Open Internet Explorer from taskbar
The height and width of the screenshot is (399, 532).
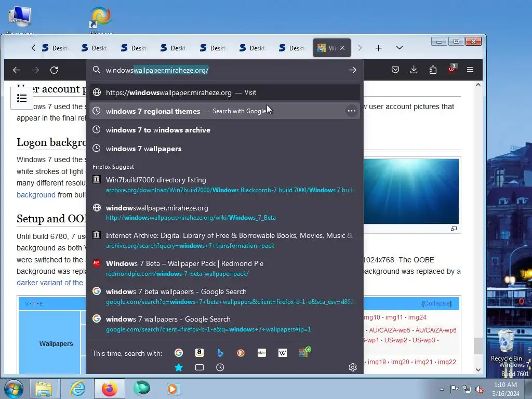point(77,389)
